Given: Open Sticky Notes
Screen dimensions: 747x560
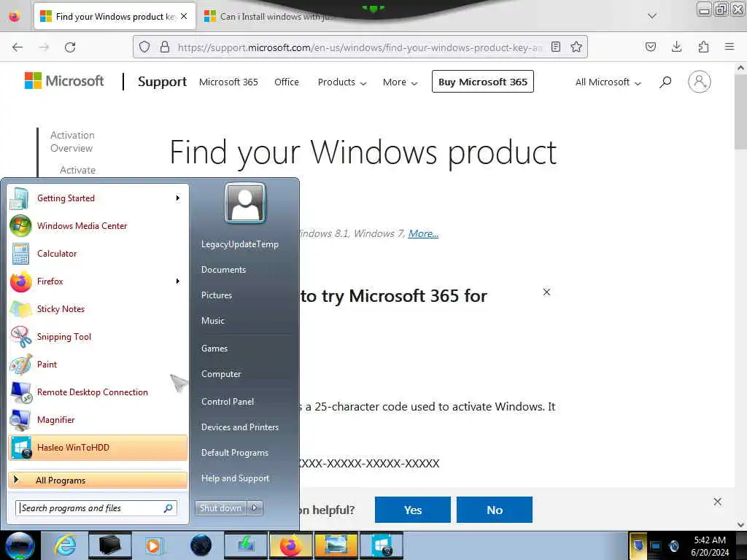Looking at the screenshot, I should coord(98,308).
